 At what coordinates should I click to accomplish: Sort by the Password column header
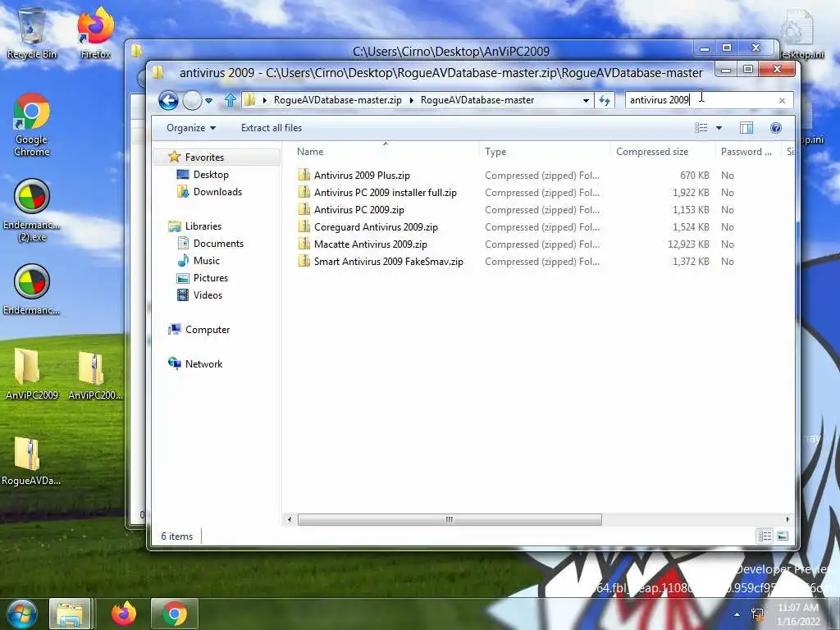(747, 152)
